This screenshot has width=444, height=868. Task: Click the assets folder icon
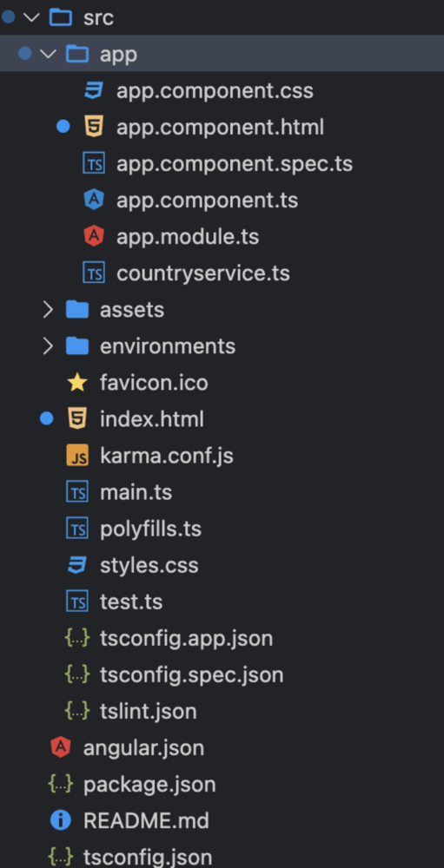coord(77,310)
